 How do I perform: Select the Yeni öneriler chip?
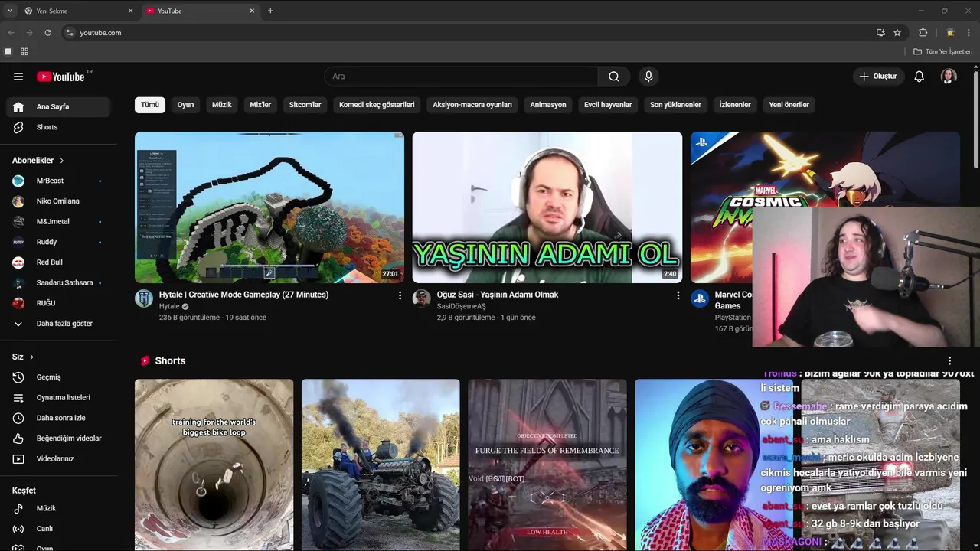[789, 105]
